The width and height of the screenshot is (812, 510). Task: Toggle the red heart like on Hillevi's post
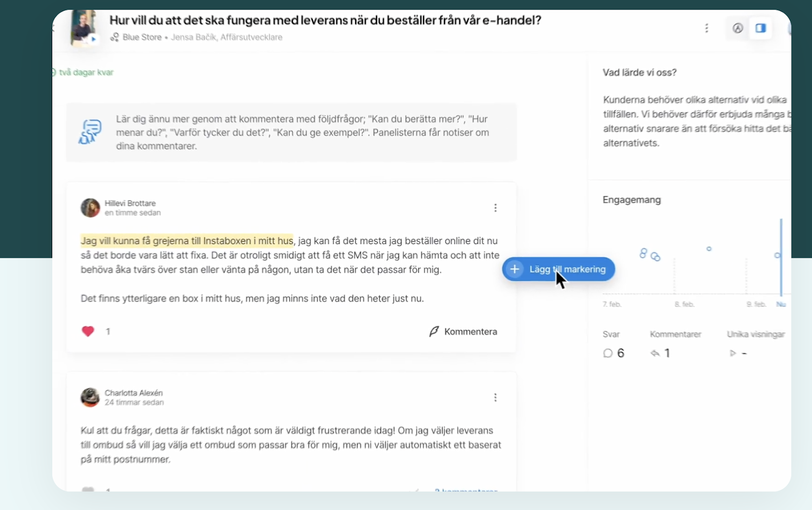[x=88, y=331]
